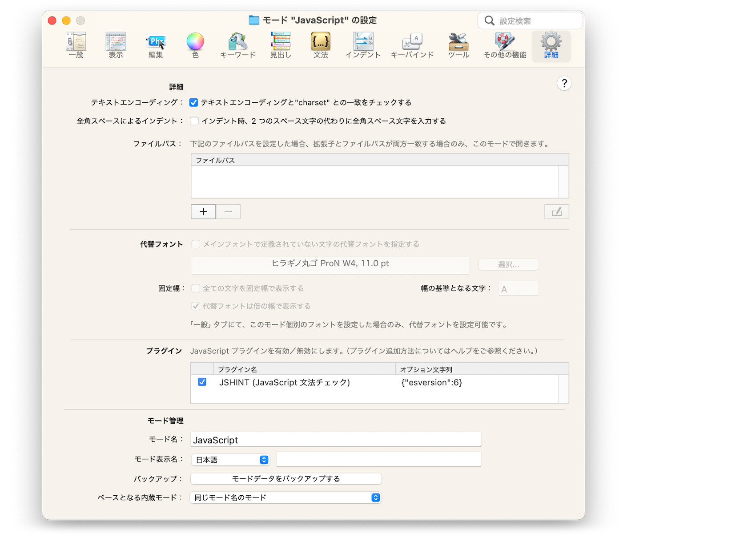
Task: Click the モードデータをバックアップする button
Action: [286, 479]
